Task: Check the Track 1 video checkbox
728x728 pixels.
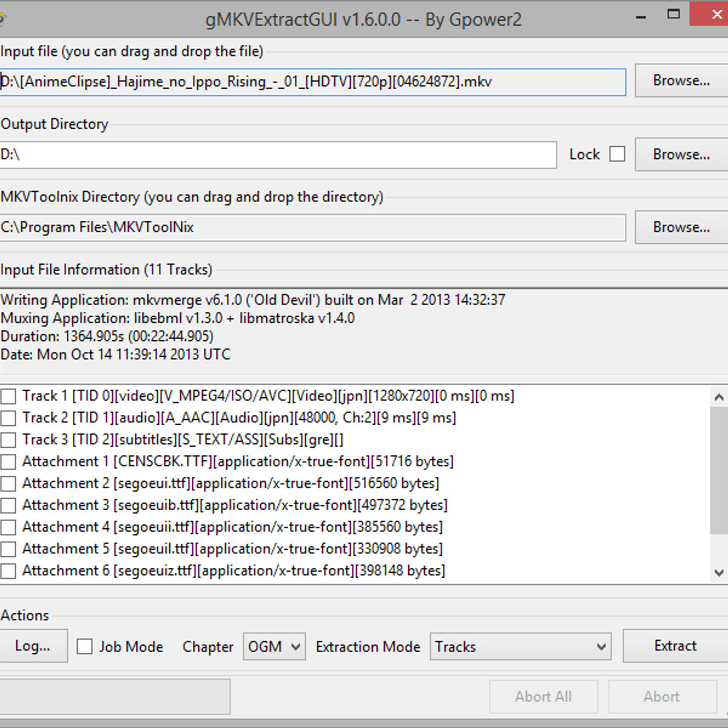Action: pyautogui.click(x=8, y=396)
